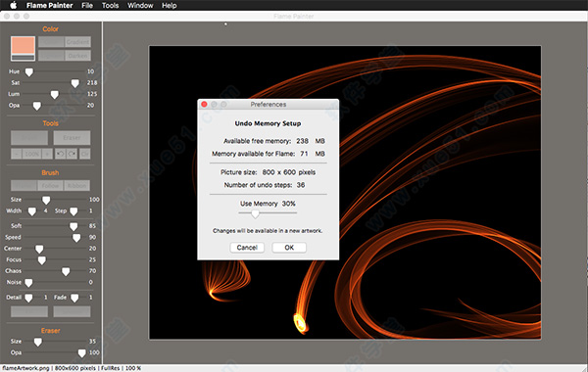588x372 pixels.
Task: Click the Chaos slider handle
Action: 66,271
